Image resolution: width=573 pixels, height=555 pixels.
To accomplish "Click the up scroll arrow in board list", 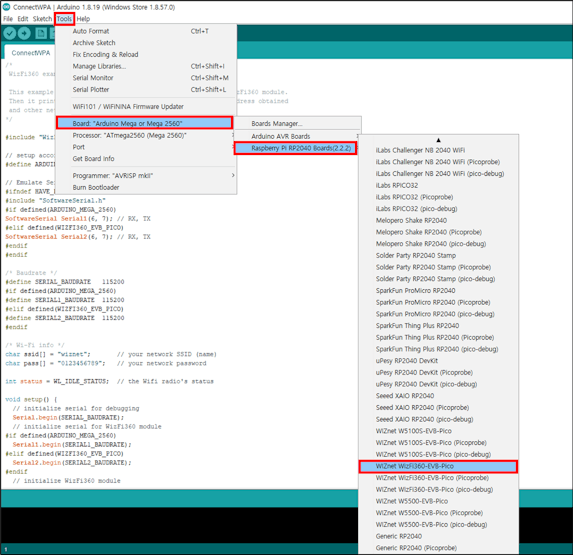I will 439,140.
